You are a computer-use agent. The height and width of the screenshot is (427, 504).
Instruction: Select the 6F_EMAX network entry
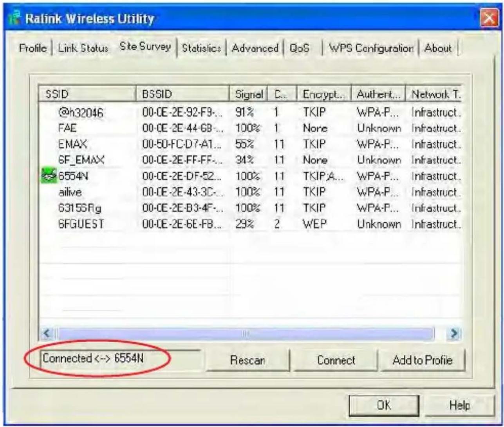coord(250,160)
